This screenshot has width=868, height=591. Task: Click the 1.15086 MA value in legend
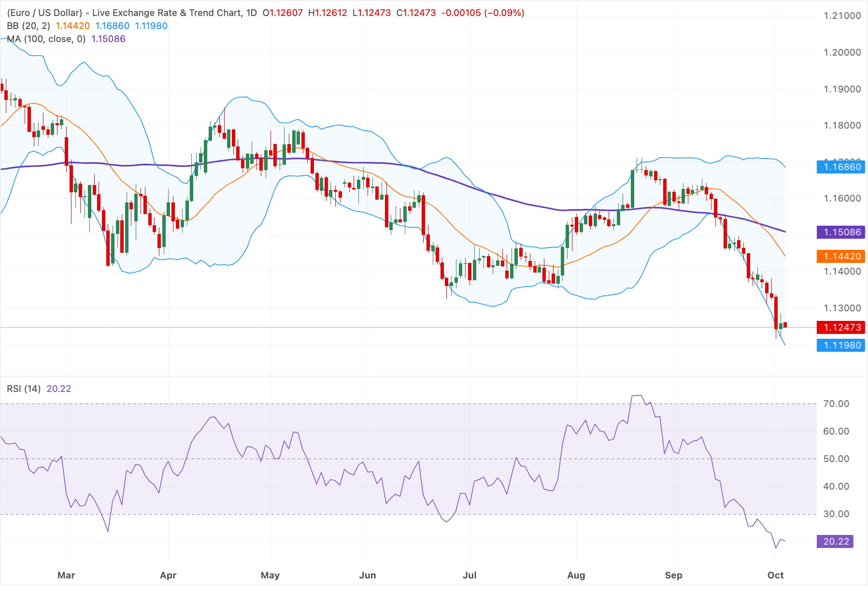pos(109,39)
